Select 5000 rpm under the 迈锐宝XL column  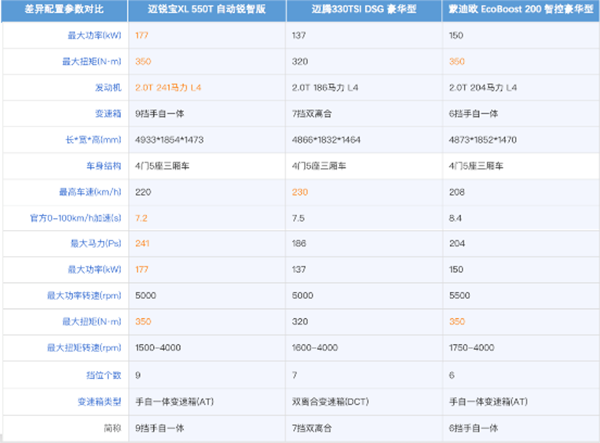146,295
